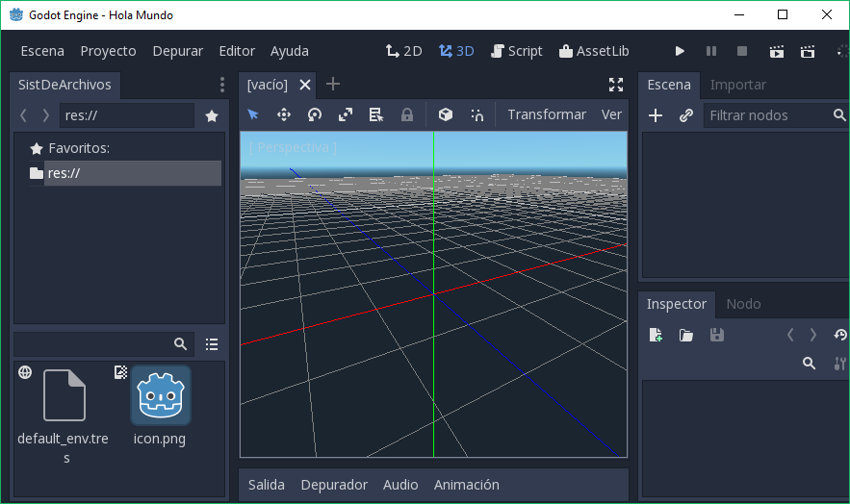Viewport: 850px width, 504px height.
Task: Add a new scene tab
Action: click(x=333, y=84)
